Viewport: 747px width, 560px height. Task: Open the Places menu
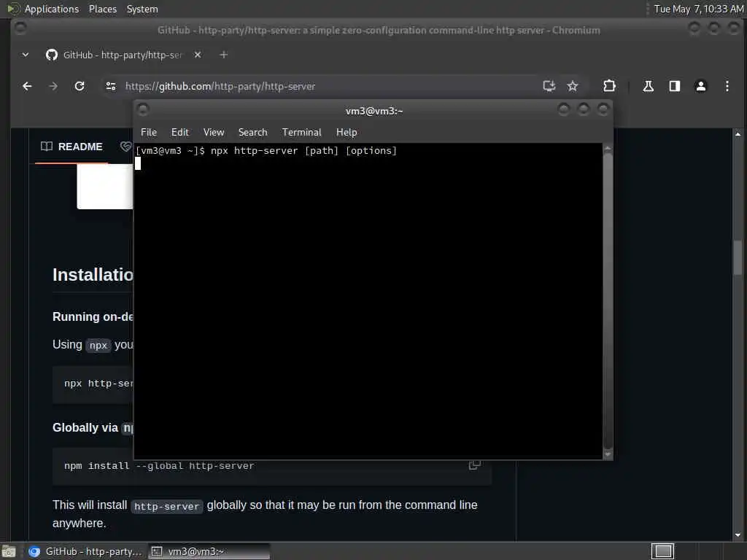[x=103, y=9]
